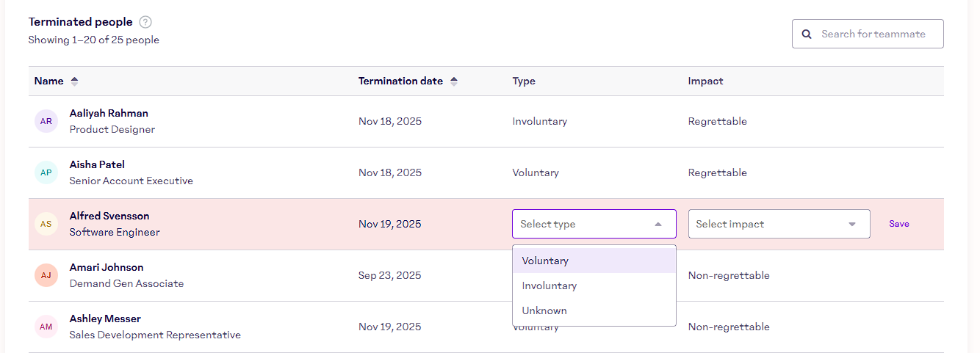
Task: Click Alfred Svensson's AS avatar
Action: 46,224
